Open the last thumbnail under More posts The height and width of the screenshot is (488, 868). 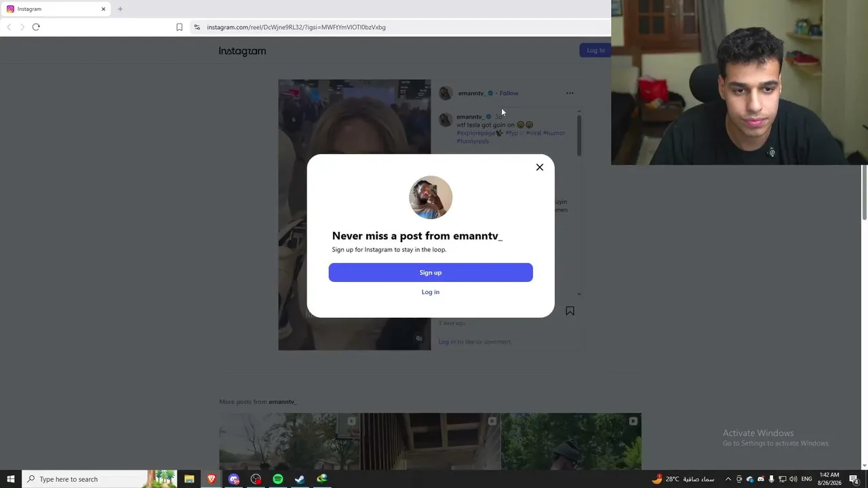click(571, 441)
